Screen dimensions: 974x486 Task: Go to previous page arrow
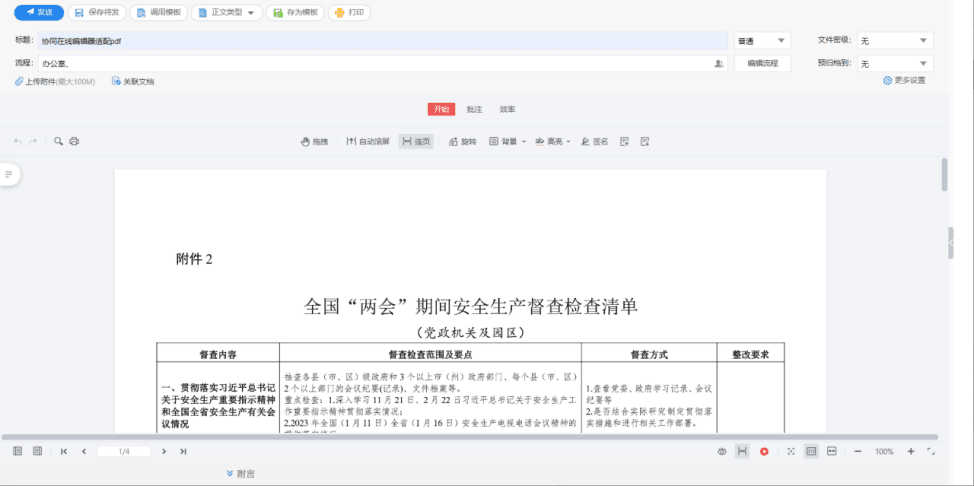pyautogui.click(x=84, y=451)
